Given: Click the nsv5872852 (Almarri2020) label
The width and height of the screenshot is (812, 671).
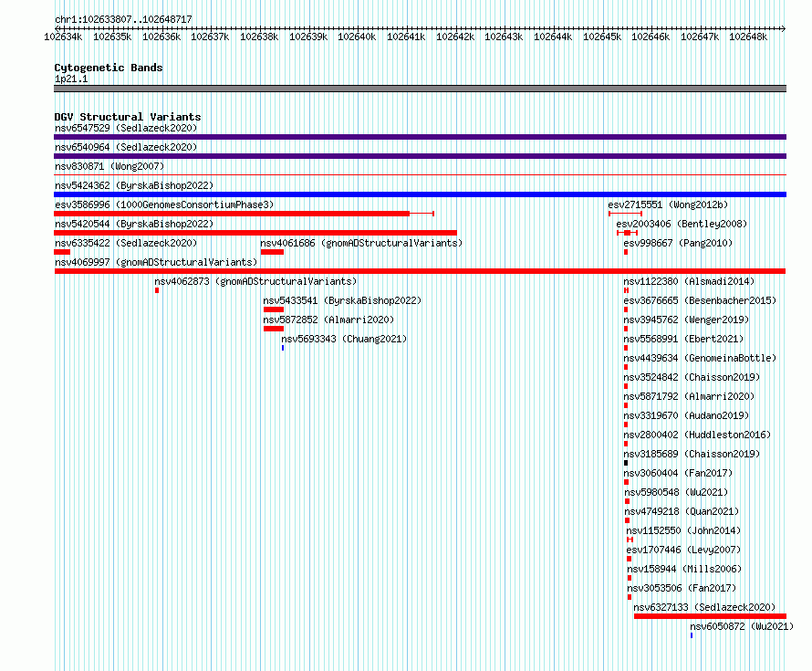Looking at the screenshot, I should [x=328, y=320].
